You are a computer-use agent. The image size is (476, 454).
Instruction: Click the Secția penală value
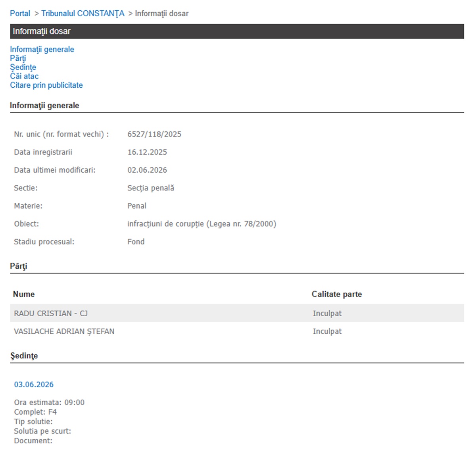pyautogui.click(x=151, y=188)
